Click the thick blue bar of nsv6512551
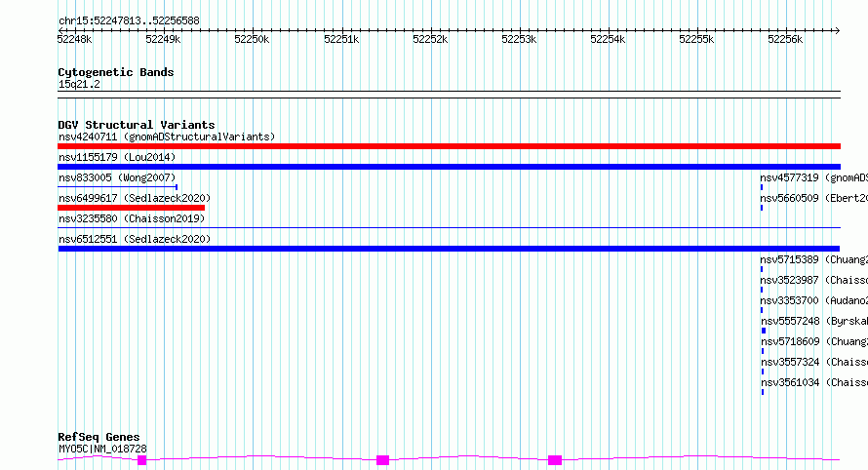Viewport: 868px width, 470px height. 449,249
